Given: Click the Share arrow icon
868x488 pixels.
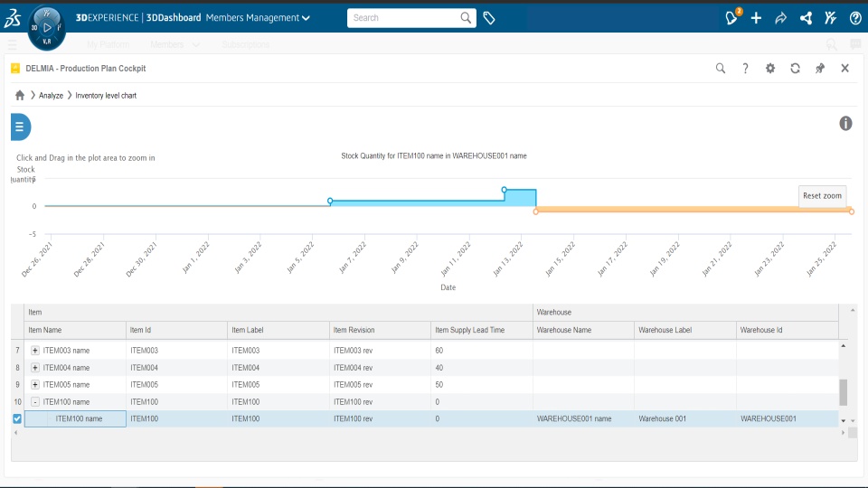Looking at the screenshot, I should 781,18.
